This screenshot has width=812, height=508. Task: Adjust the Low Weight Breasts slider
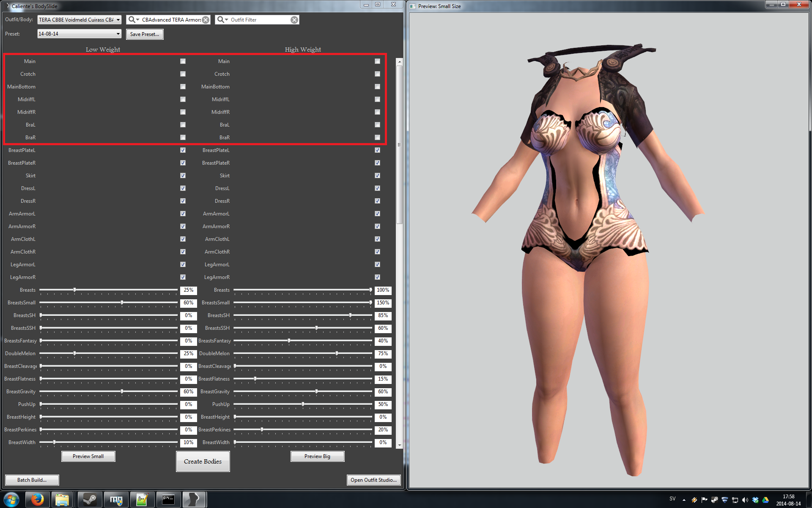(x=74, y=290)
